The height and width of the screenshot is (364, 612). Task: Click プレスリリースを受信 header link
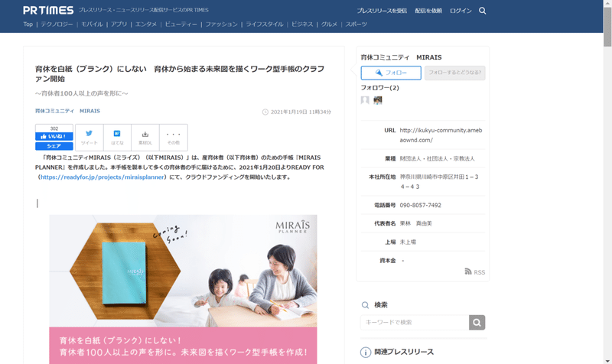click(382, 11)
